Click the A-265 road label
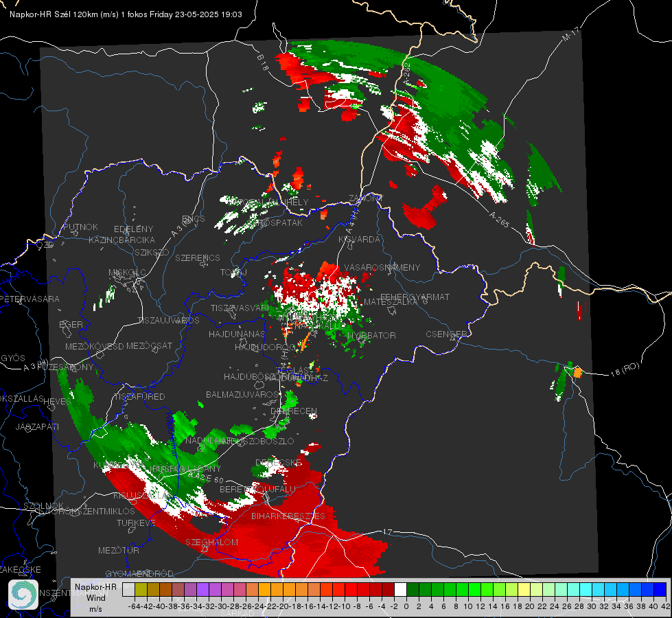 499,219
